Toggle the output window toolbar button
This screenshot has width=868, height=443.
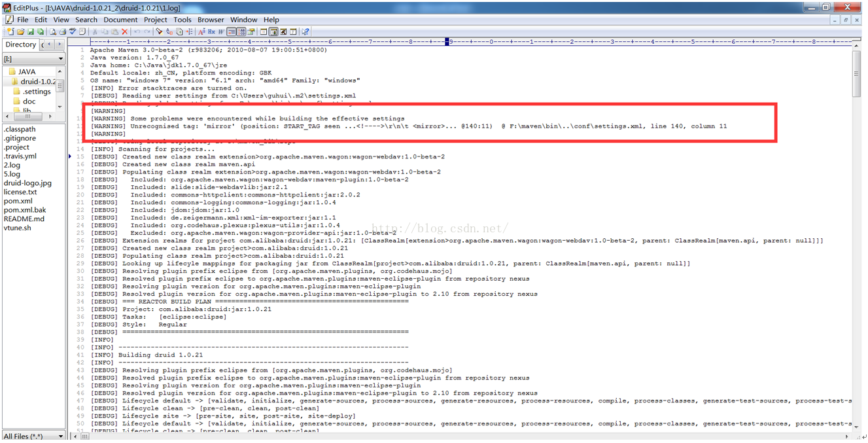click(x=283, y=31)
